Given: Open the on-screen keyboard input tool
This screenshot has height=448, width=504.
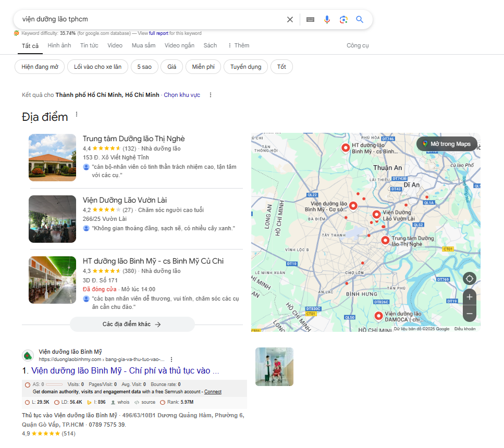Looking at the screenshot, I should [x=310, y=20].
